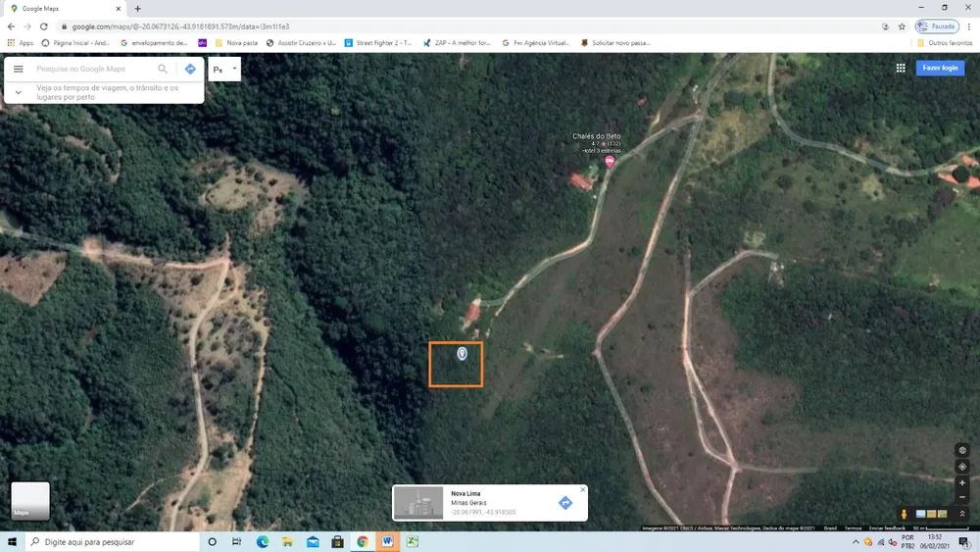Screen dimensions: 980x552
Task: Click the show my location button
Action: [x=962, y=467]
